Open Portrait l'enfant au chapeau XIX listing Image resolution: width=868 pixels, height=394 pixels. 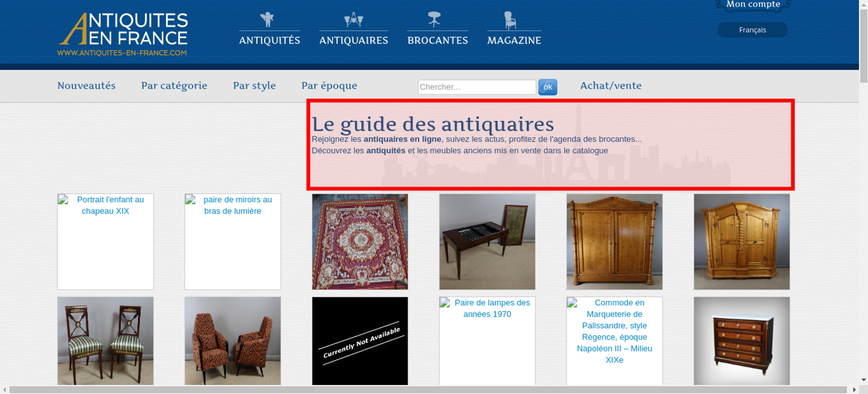click(x=105, y=242)
